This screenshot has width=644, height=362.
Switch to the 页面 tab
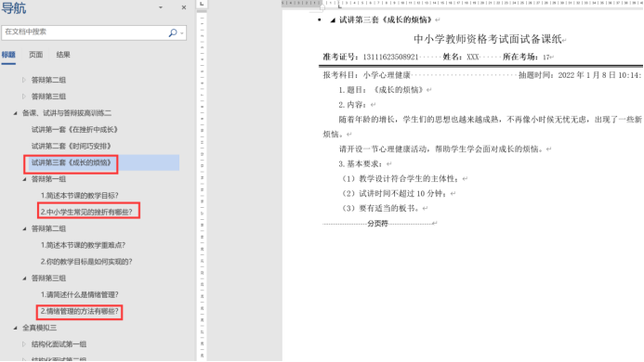pos(35,55)
